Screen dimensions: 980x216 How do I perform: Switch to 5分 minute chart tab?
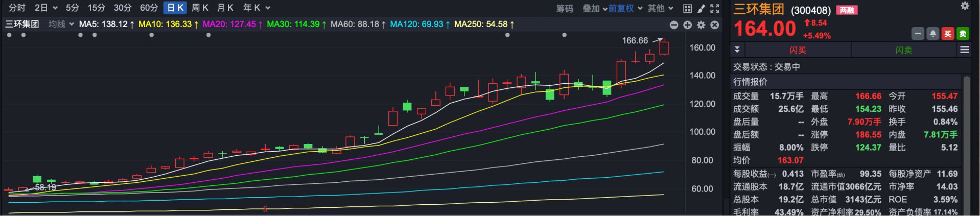coord(73,8)
